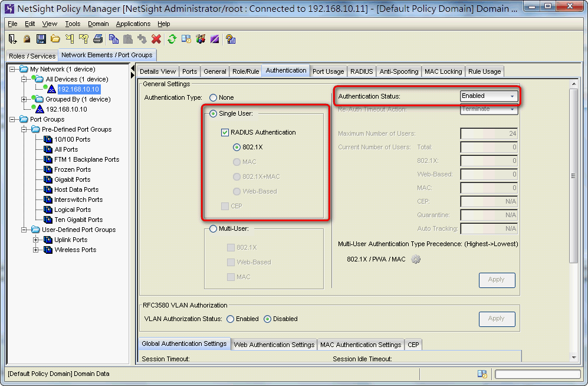Click Apply in General Settings section
The image size is (588, 386).
(497, 280)
